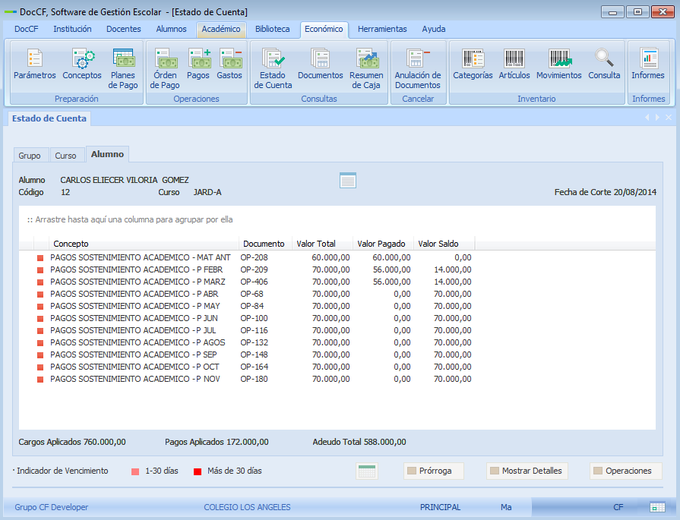Open the Ayuda ribbon tab
Image resolution: width=680 pixels, height=520 pixels.
434,29
